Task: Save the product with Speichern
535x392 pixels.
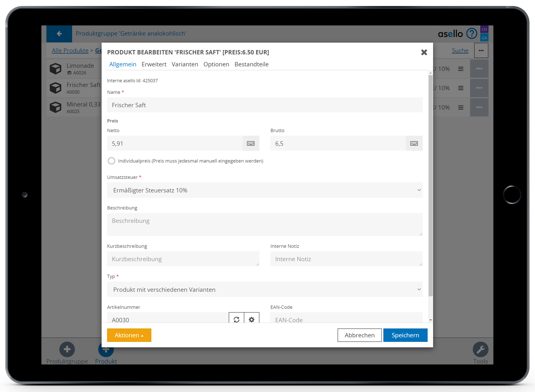Action: click(x=405, y=335)
